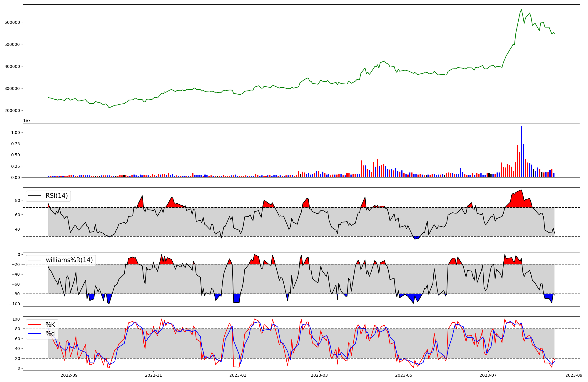Click the 2023-05 x-axis date label

[x=404, y=375]
